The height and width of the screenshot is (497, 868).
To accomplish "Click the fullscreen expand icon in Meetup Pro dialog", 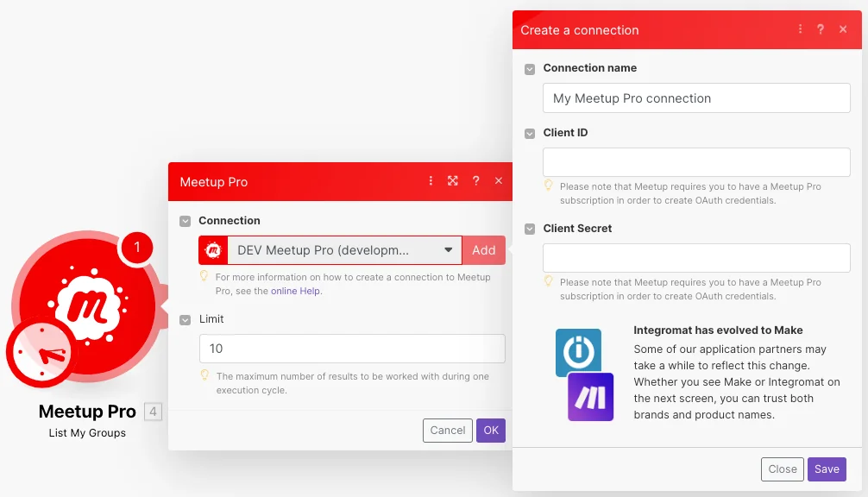I will [453, 181].
